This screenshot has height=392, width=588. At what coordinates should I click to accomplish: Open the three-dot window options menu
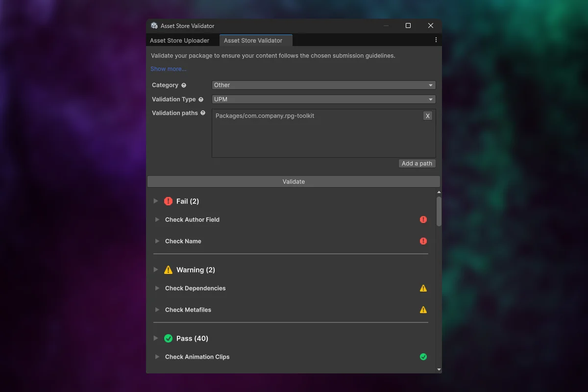point(436,40)
